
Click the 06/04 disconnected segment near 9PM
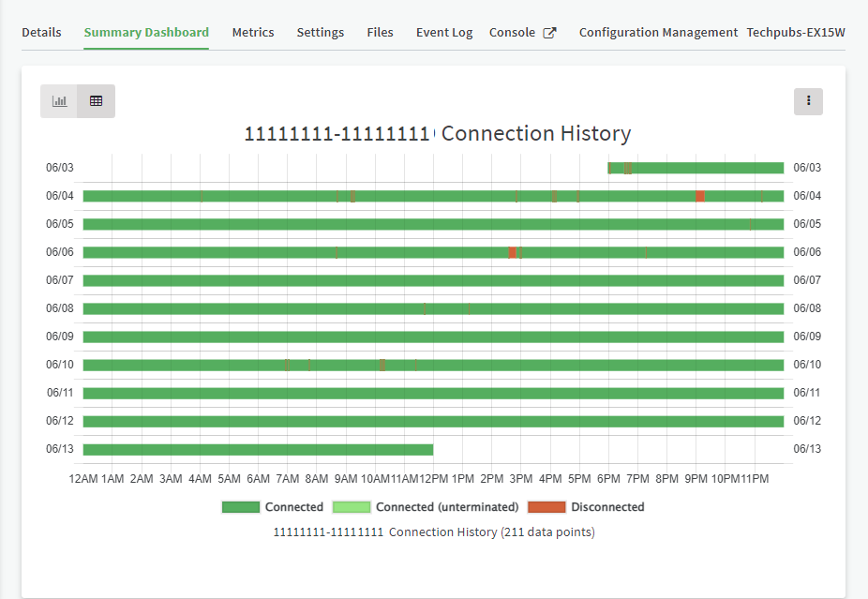699,196
